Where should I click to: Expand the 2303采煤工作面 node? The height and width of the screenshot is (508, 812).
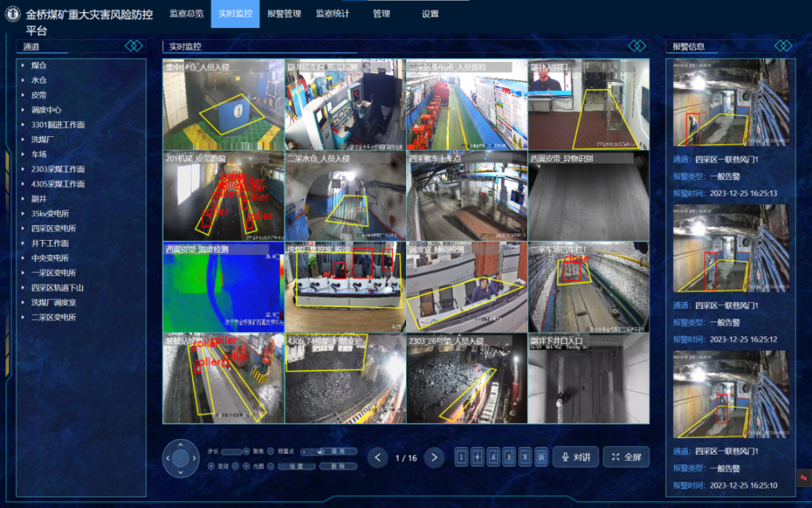23,169
